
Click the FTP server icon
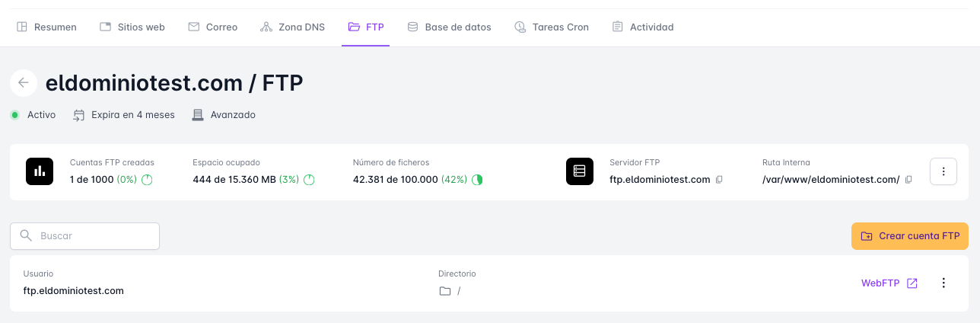(x=579, y=171)
